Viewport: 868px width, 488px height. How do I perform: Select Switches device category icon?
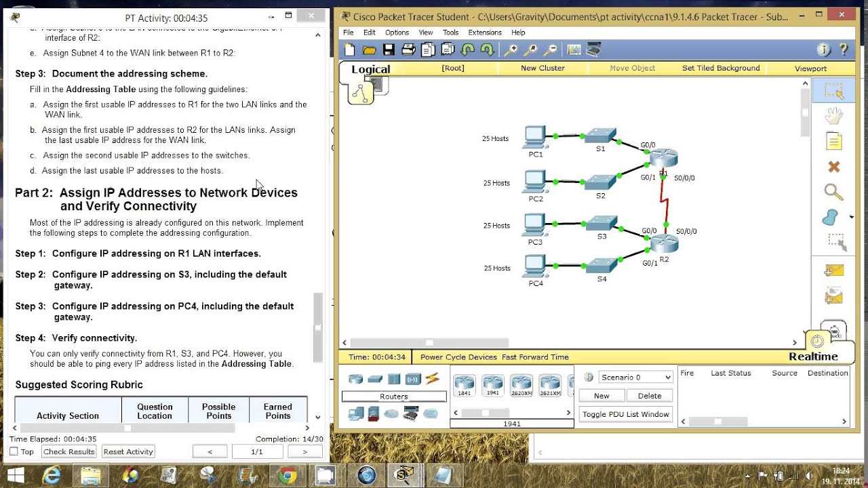pos(375,379)
